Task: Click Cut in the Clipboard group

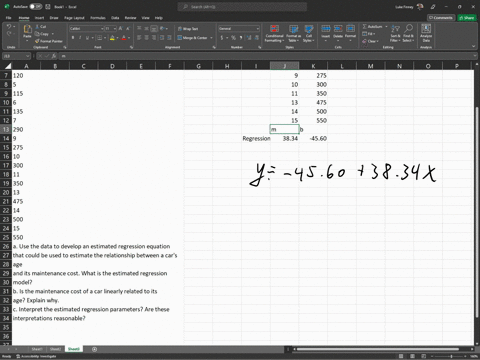Action: (x=41, y=26)
